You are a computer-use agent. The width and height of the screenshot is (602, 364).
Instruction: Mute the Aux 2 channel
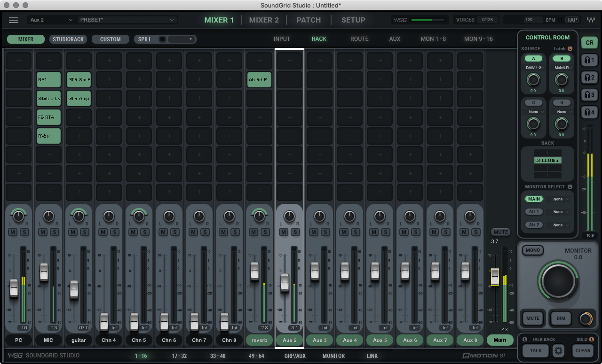tap(284, 232)
